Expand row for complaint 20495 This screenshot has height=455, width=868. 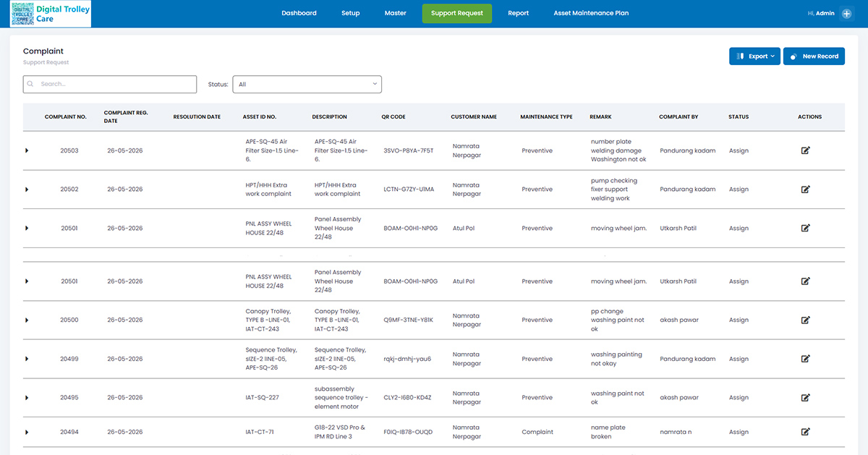point(27,397)
